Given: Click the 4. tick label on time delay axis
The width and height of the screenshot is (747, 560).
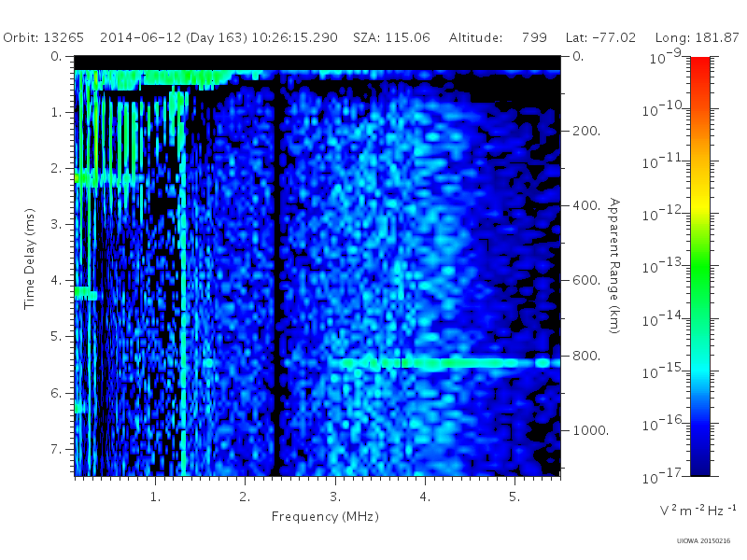Looking at the screenshot, I should tap(57, 281).
